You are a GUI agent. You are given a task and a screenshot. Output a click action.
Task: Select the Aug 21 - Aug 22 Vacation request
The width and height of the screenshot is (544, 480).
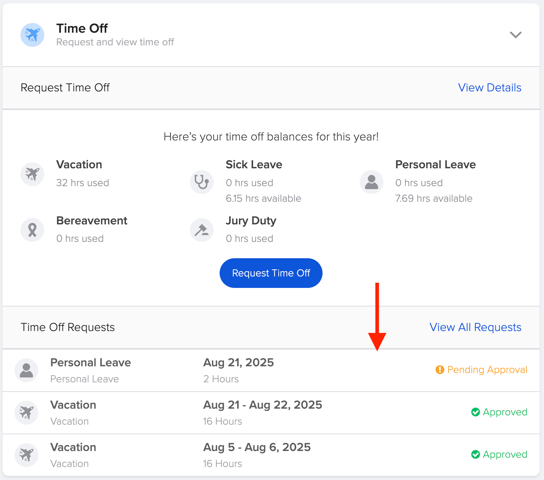[271, 413]
